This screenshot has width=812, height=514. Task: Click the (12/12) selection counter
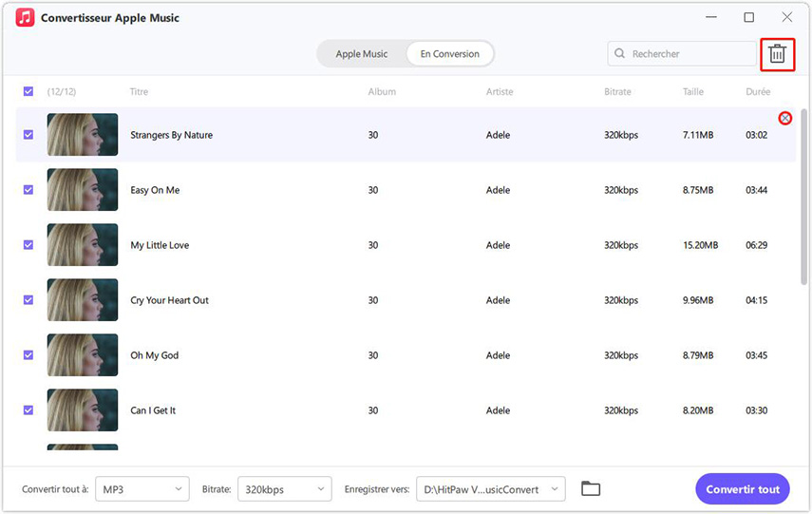[x=62, y=92]
